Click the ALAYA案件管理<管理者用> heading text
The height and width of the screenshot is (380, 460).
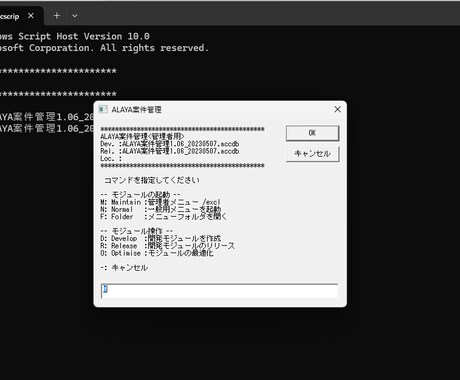pyautogui.click(x=142, y=137)
